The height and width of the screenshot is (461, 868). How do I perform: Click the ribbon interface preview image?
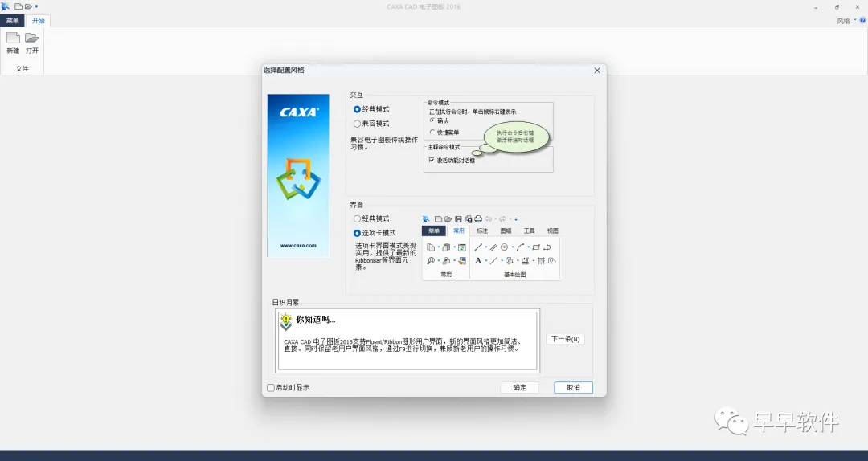[x=491, y=247]
